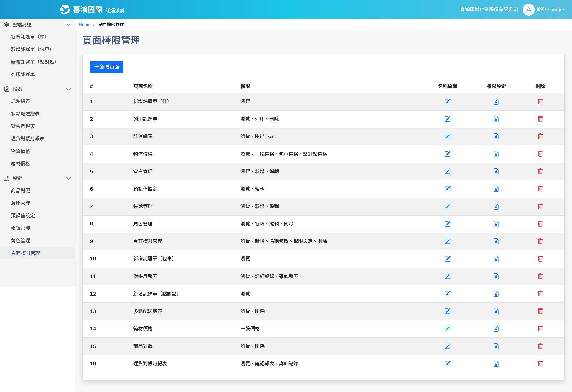This screenshot has height=392, width=572.
Task: Click permission settings icon for 帳號管理 row
Action: [496, 207]
